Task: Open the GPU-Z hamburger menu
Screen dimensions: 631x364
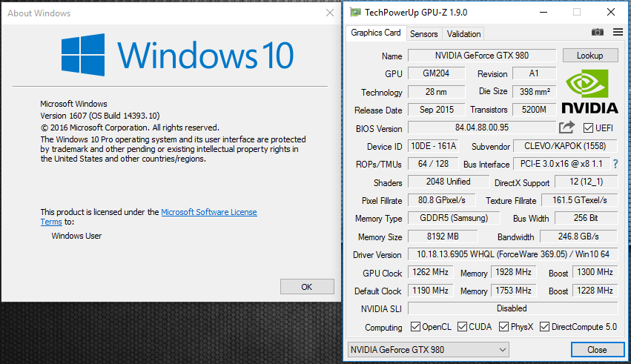Action: click(618, 32)
